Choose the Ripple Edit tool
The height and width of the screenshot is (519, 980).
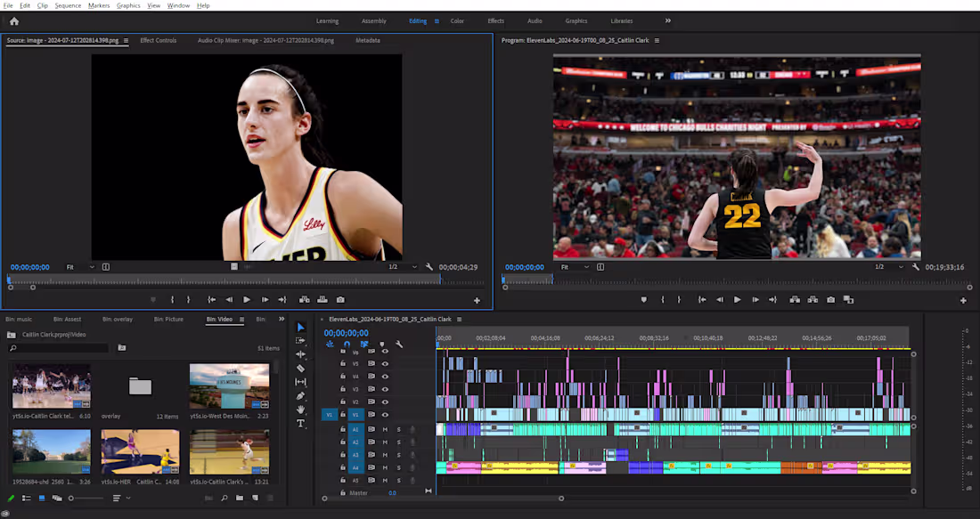tap(300, 354)
